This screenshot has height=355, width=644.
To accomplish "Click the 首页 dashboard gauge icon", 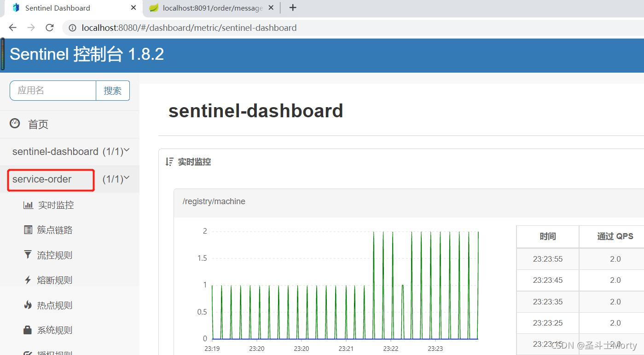I will [x=15, y=123].
